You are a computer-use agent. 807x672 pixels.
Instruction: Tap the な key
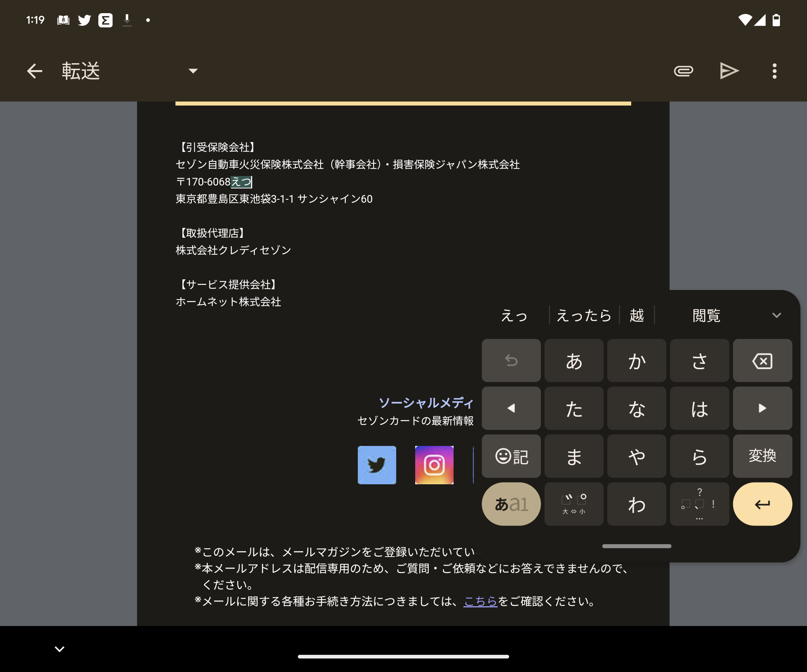coord(637,408)
